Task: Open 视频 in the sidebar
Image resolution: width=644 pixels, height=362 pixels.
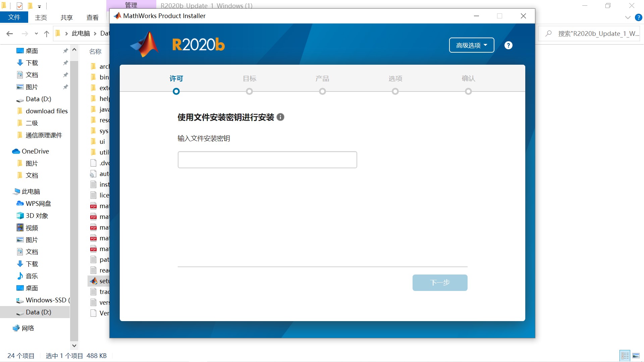Action: pos(32,228)
